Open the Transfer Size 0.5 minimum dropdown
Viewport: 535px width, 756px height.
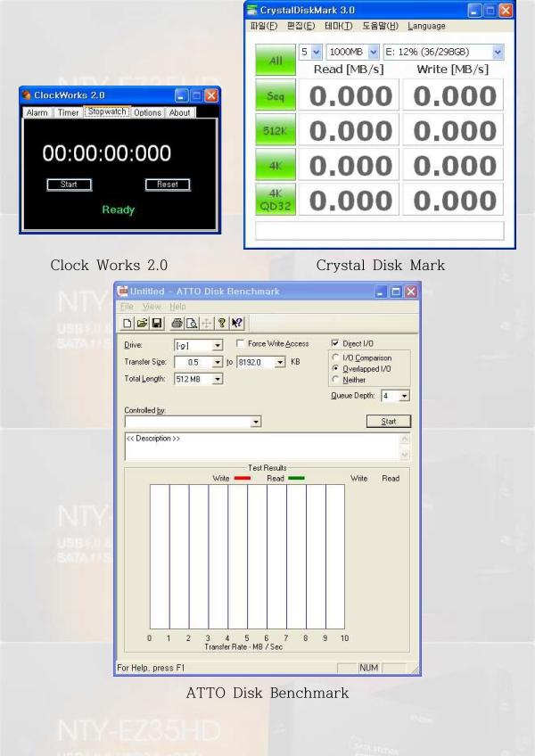tap(218, 362)
